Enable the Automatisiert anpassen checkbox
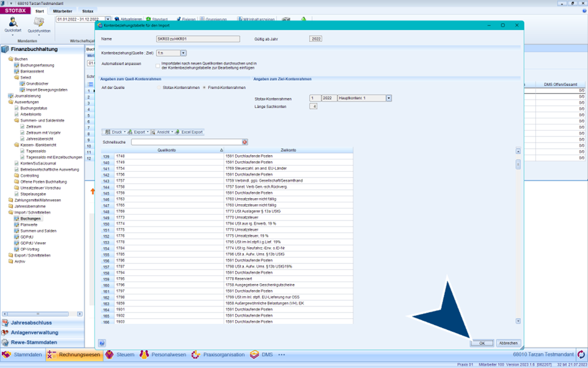 coord(158,65)
